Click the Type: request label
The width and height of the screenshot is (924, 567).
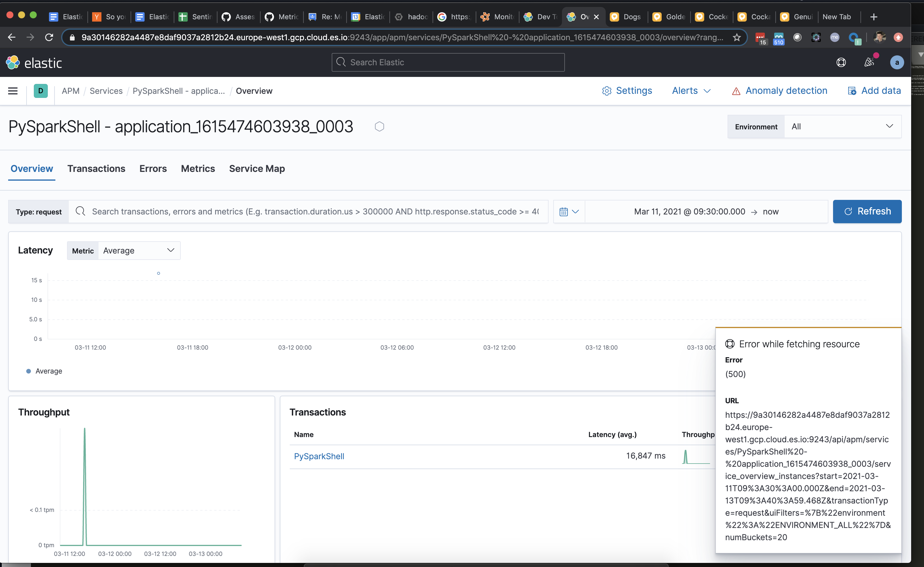39,212
